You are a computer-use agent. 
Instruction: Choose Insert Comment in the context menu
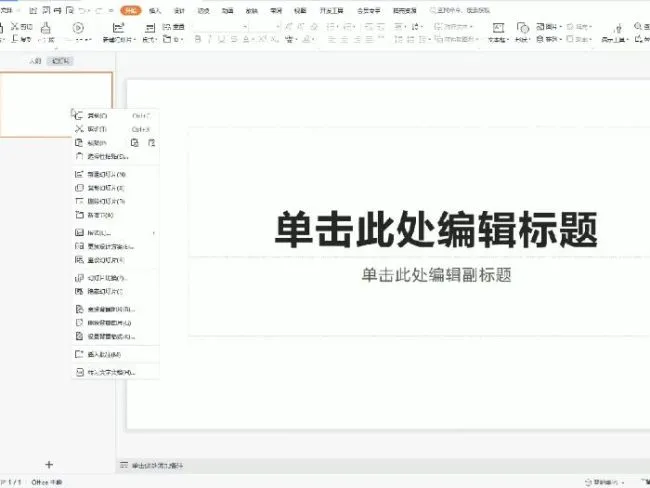coord(115,355)
